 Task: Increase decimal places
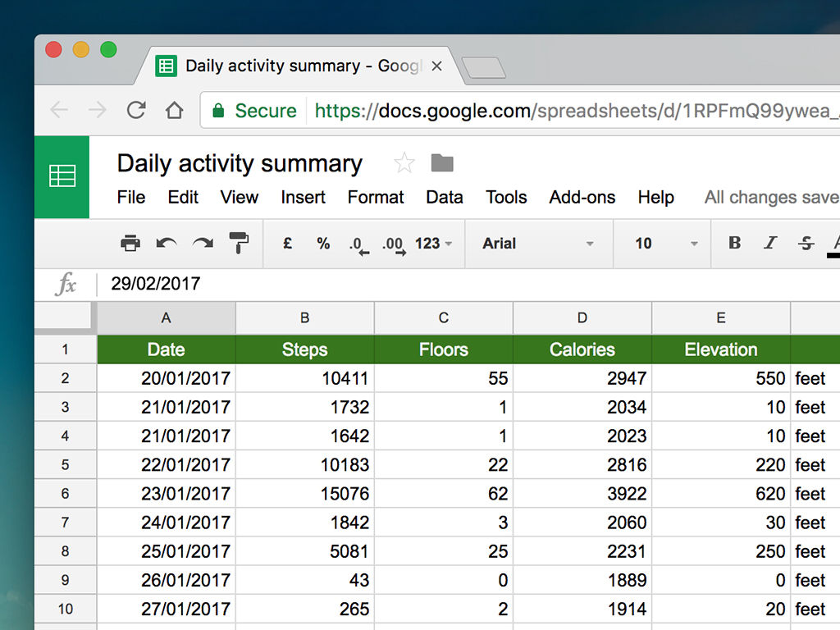[x=394, y=244]
